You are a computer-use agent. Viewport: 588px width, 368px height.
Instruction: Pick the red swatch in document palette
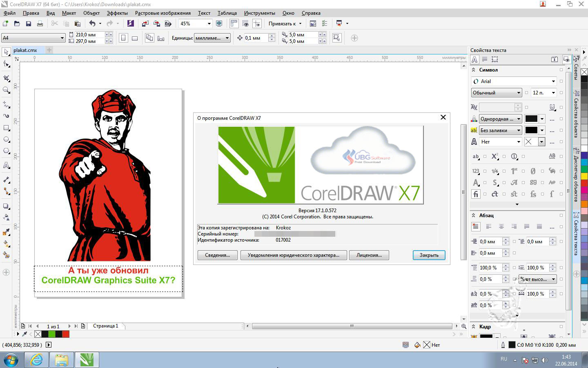coord(66,334)
